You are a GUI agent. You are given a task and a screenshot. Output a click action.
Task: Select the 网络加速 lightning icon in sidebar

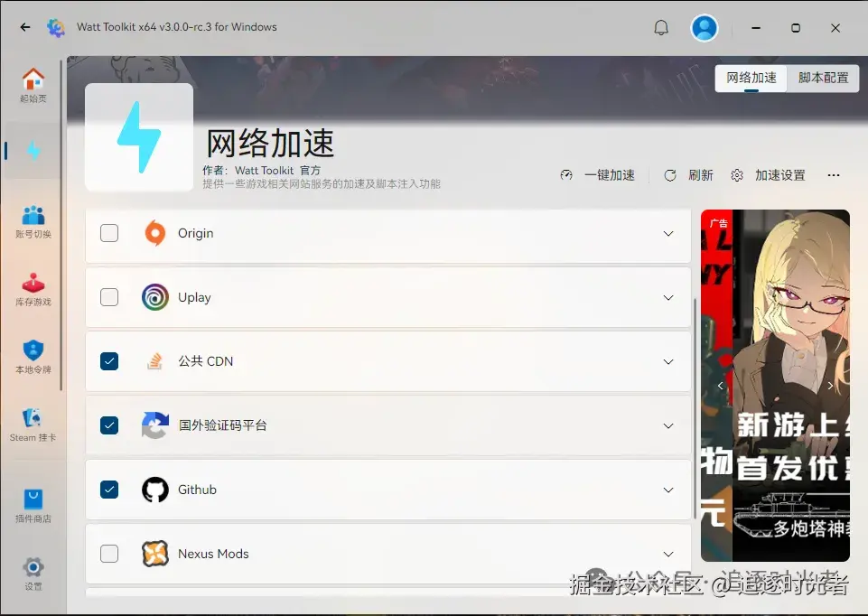point(33,151)
